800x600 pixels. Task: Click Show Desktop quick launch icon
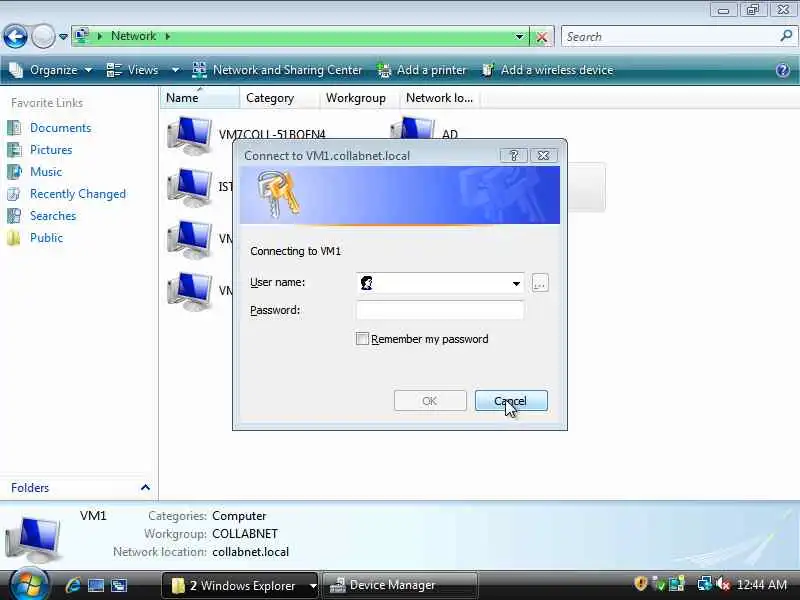coord(96,585)
